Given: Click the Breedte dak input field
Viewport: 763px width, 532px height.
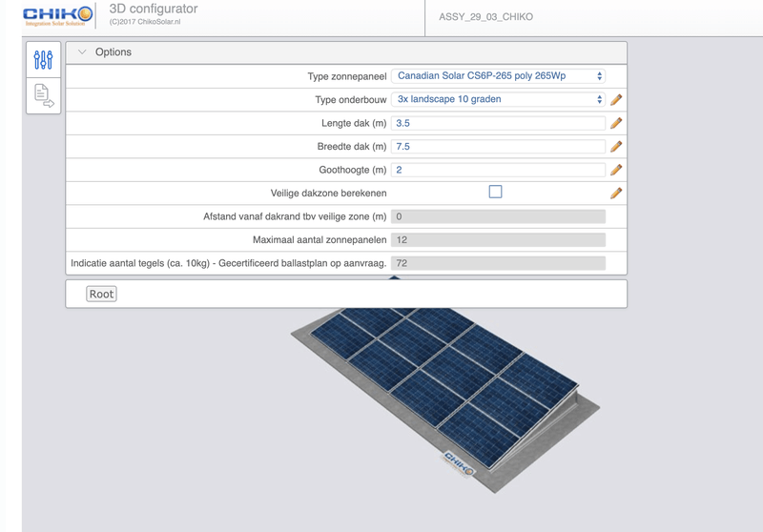Looking at the screenshot, I should tap(498, 147).
